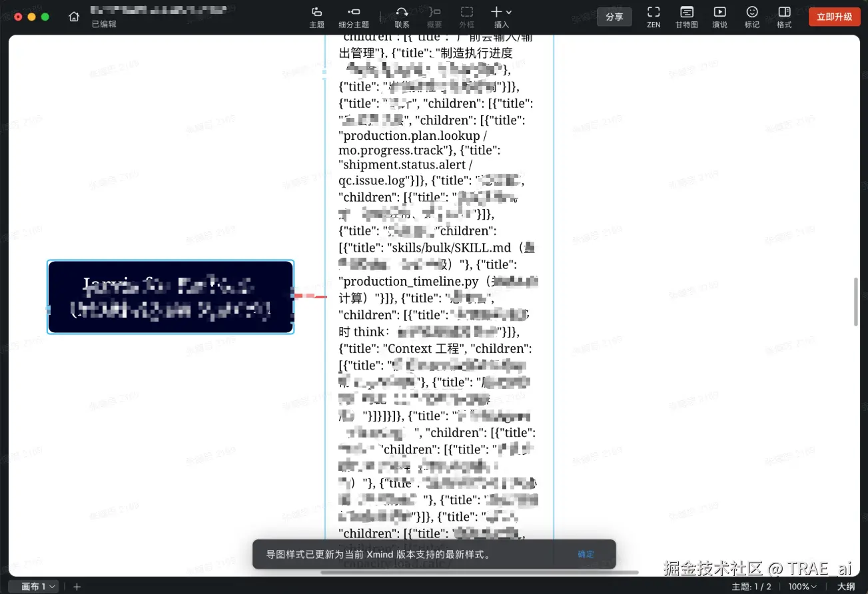Create a 联系 relationship line
This screenshot has height=594, width=868.
(x=402, y=17)
